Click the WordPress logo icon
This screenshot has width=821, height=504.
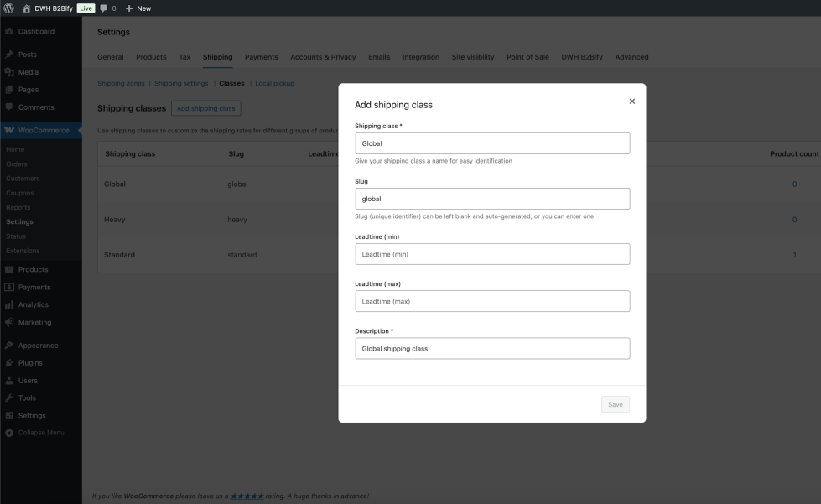point(9,8)
